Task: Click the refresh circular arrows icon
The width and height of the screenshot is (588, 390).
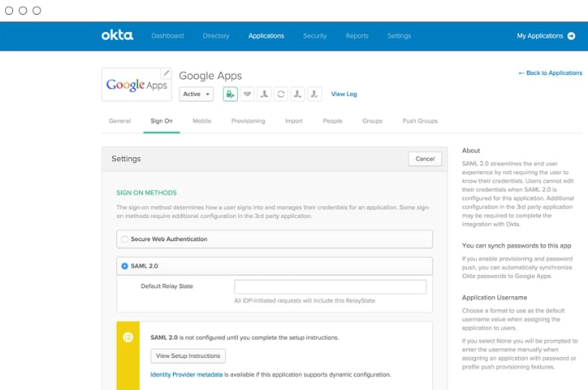Action: pos(281,94)
